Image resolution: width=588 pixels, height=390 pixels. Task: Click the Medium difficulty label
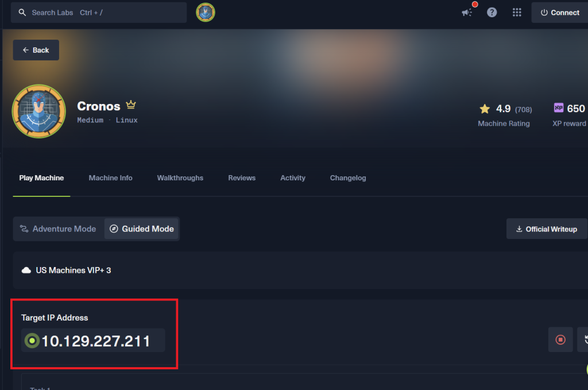coord(90,120)
